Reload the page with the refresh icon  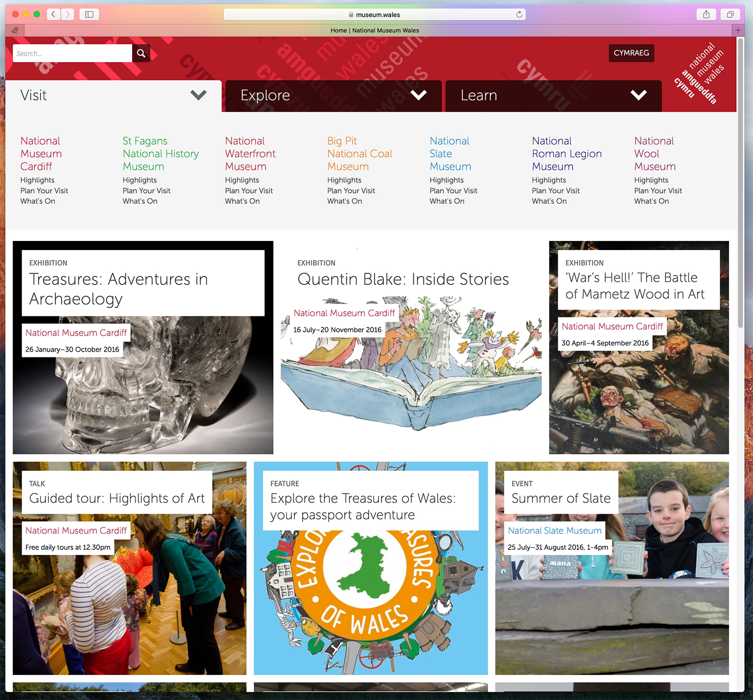point(519,14)
